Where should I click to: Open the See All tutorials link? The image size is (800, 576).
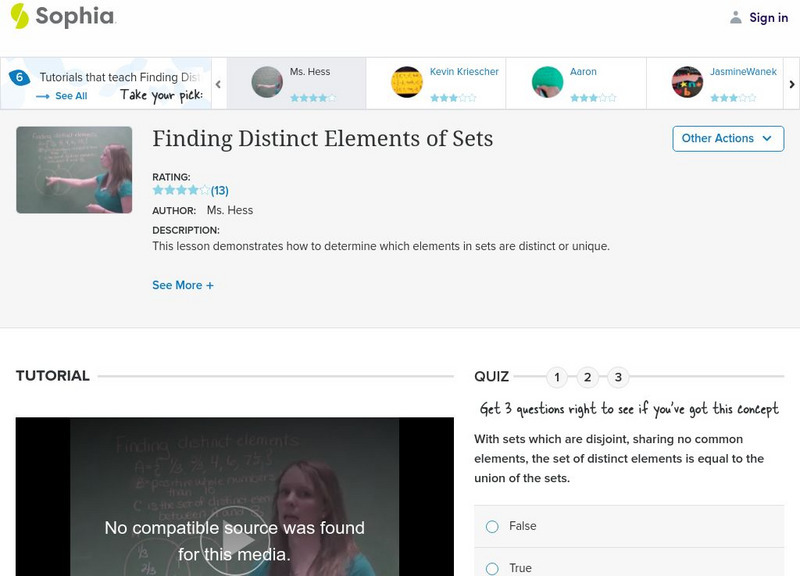[62, 96]
